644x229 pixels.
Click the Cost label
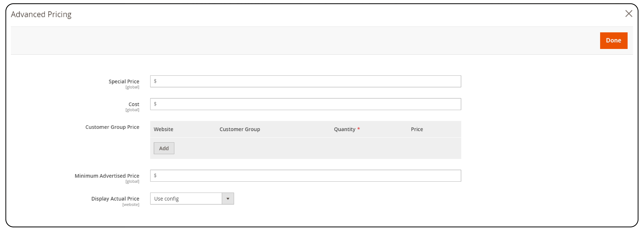(134, 104)
